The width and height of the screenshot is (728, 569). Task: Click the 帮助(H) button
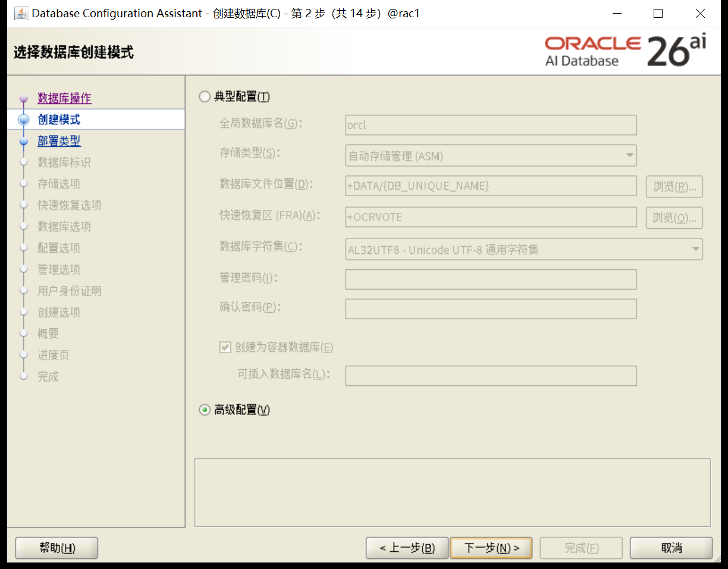[x=57, y=548]
